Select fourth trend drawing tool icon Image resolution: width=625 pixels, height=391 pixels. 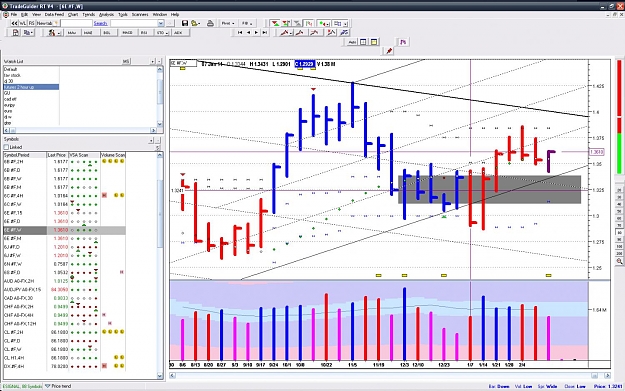pyautogui.click(x=331, y=33)
